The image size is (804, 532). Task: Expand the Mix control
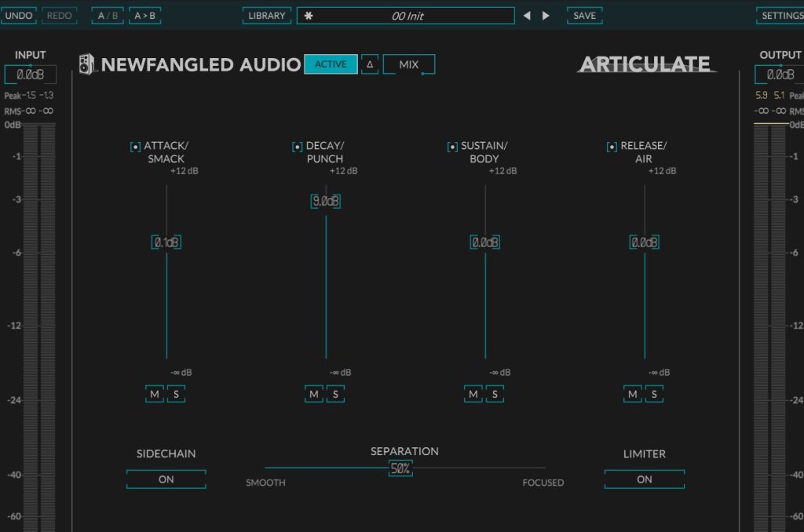click(x=409, y=64)
